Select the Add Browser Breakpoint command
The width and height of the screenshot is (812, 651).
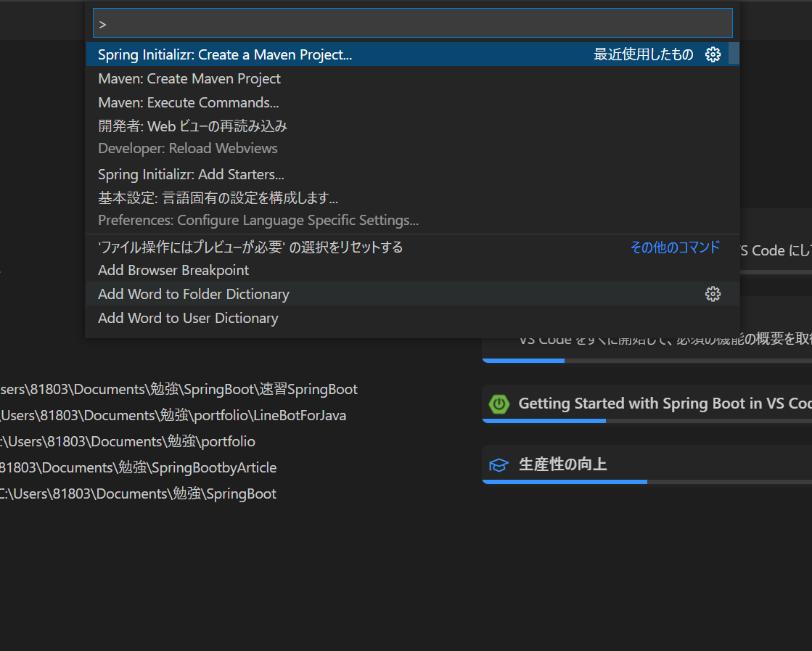pos(173,270)
